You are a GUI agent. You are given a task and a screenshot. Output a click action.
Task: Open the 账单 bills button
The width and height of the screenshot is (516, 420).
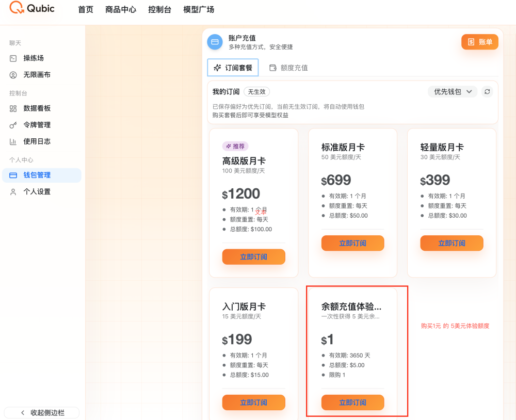point(480,42)
